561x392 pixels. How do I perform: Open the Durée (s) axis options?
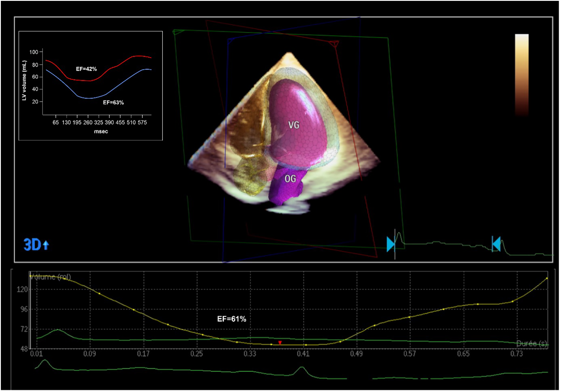click(x=532, y=343)
